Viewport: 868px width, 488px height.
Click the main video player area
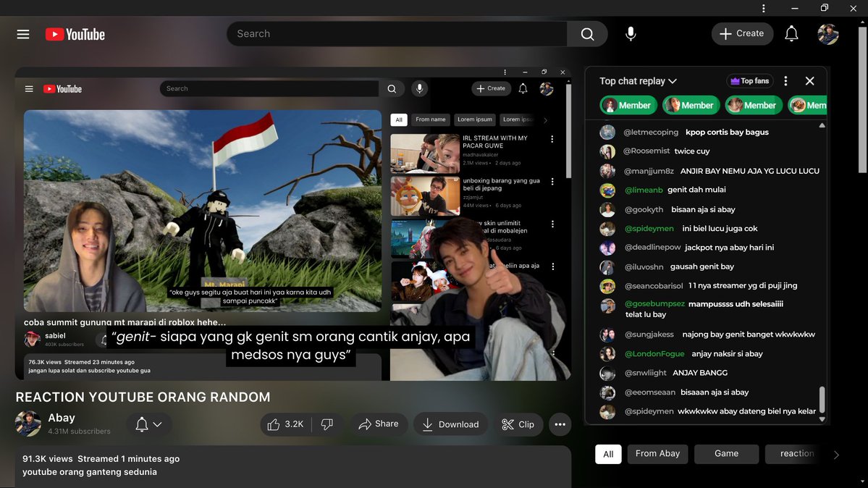[293, 224]
